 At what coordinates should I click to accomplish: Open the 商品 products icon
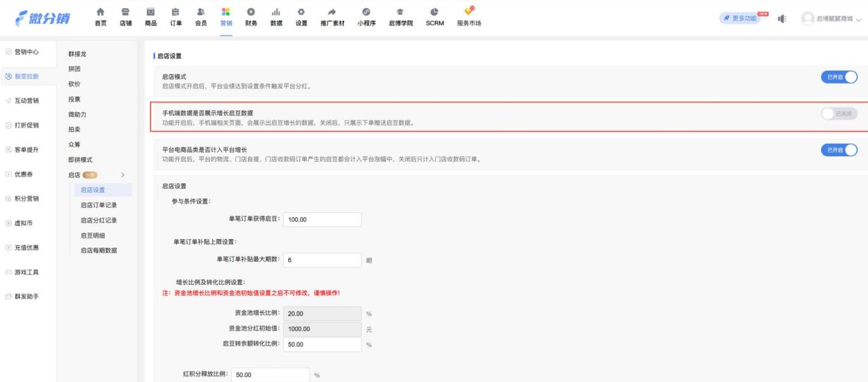coord(151,11)
